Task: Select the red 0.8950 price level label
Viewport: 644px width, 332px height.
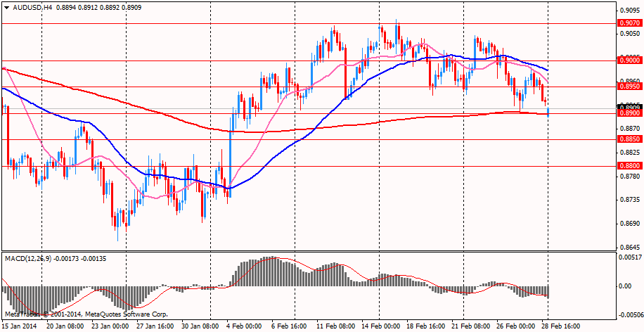Action: (630, 87)
